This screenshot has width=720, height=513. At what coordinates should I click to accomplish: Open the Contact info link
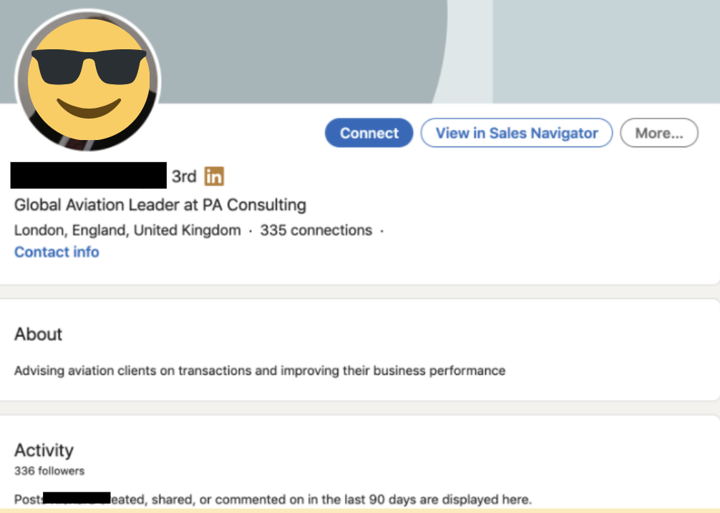point(56,252)
